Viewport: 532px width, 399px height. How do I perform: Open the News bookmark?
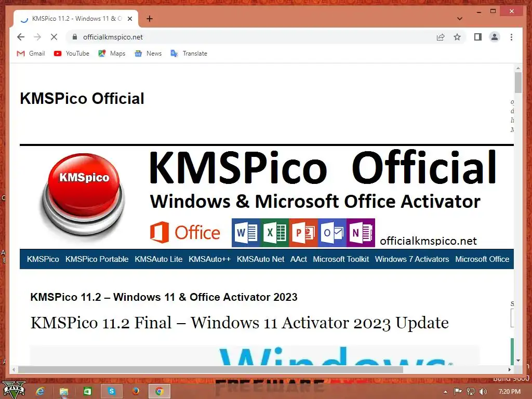pyautogui.click(x=148, y=54)
